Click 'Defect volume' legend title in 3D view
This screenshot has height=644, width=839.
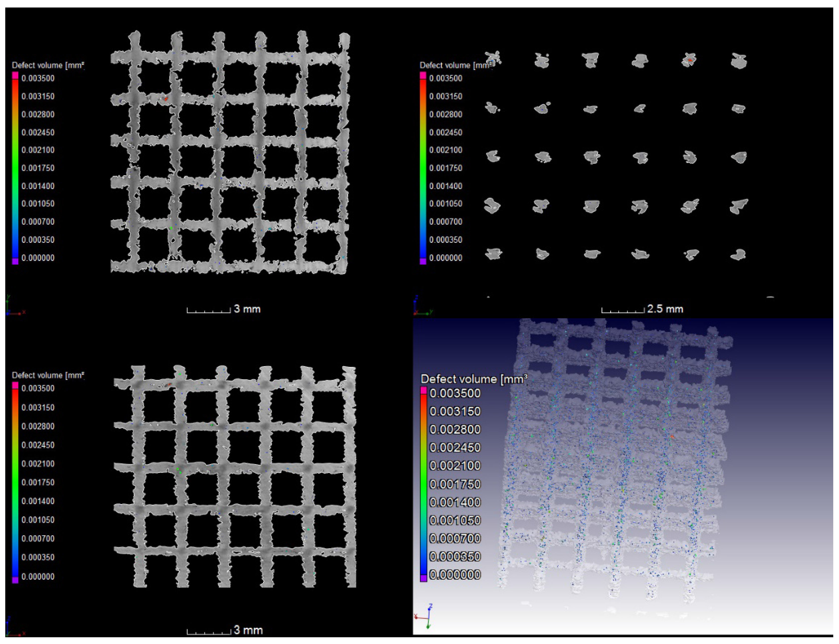point(473,379)
